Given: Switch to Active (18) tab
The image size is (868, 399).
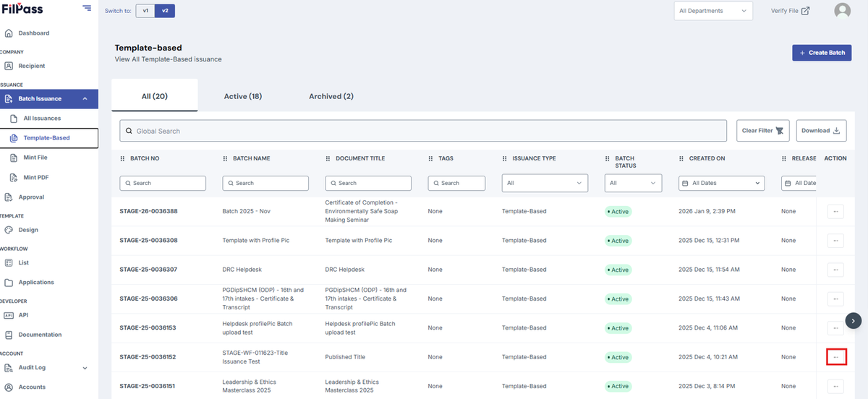Looking at the screenshot, I should [243, 96].
